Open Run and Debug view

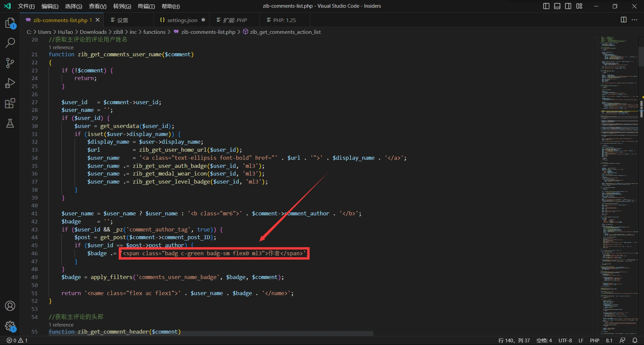(x=10, y=83)
